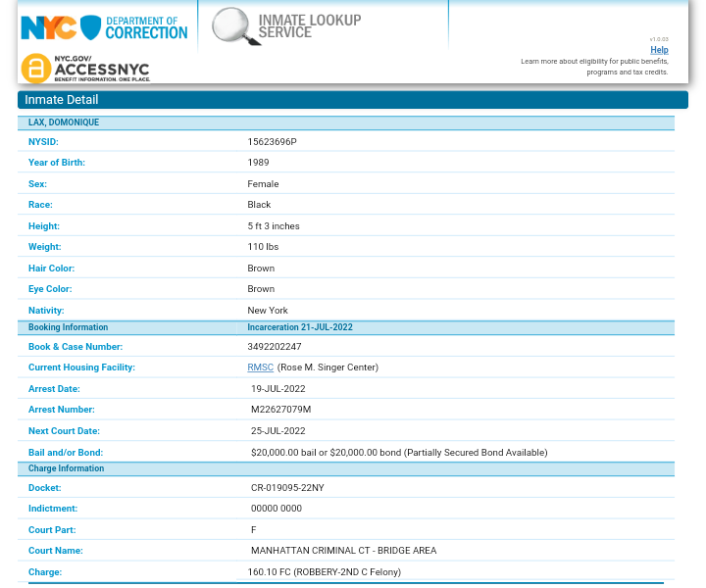
Task: Click the Bail and/or Bond: label
Action: tap(66, 453)
